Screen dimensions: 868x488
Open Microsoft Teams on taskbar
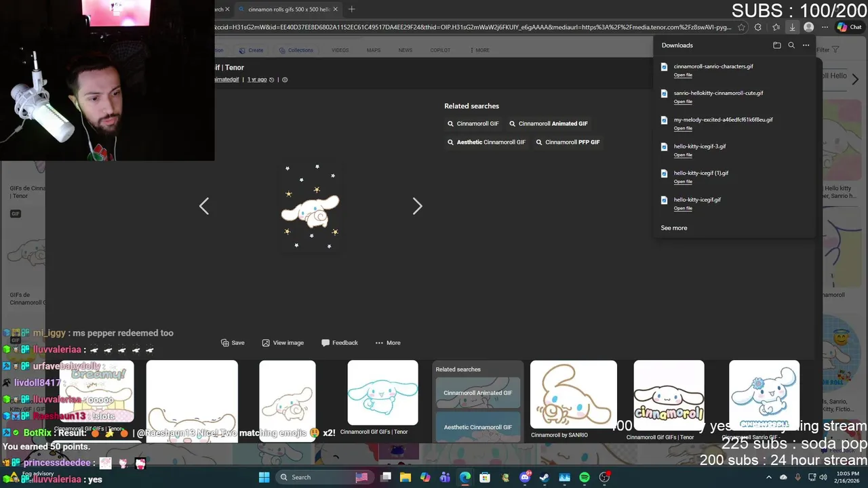coord(445,477)
